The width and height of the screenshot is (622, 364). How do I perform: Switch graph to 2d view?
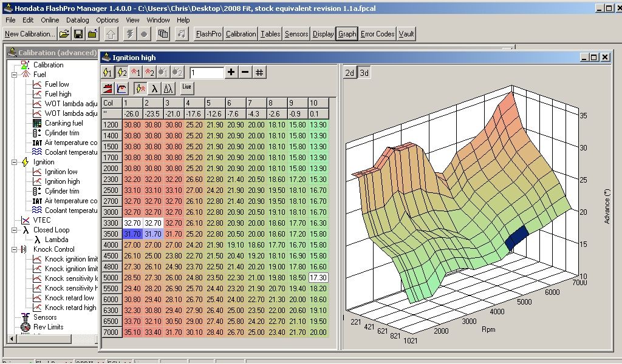click(x=349, y=73)
